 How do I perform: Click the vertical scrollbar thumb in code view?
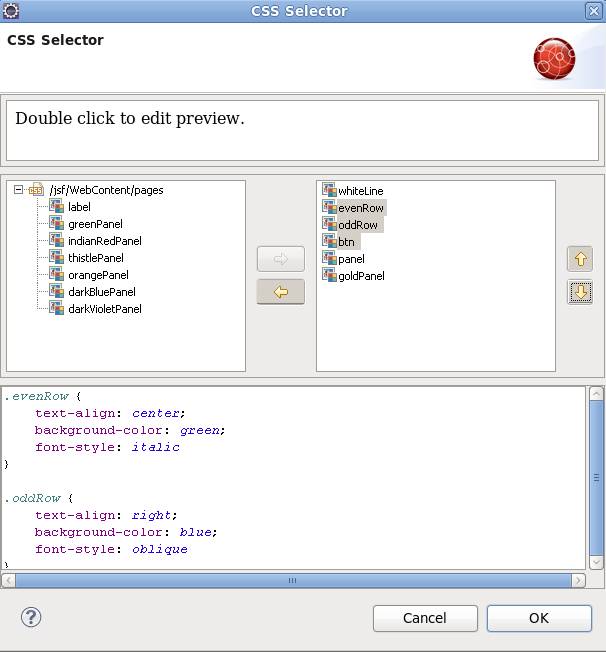596,478
